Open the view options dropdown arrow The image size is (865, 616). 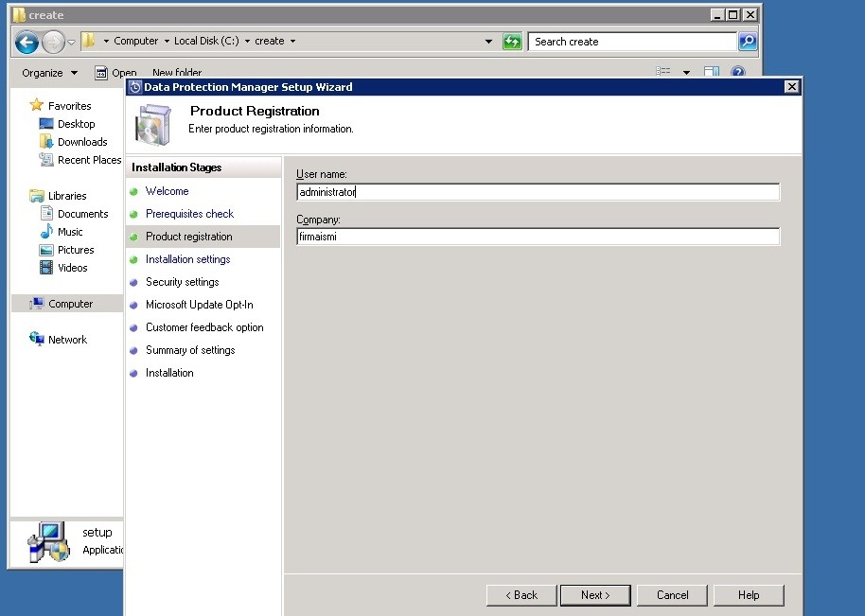click(686, 72)
